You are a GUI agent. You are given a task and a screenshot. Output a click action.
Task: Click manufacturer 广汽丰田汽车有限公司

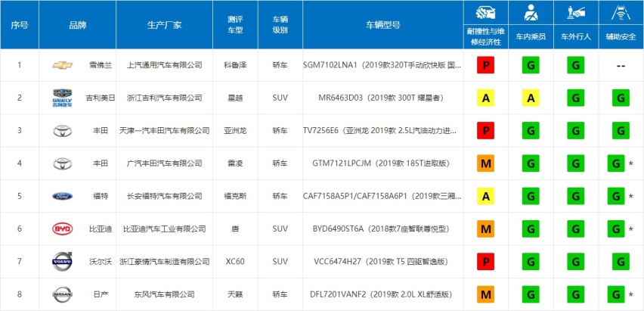point(164,163)
